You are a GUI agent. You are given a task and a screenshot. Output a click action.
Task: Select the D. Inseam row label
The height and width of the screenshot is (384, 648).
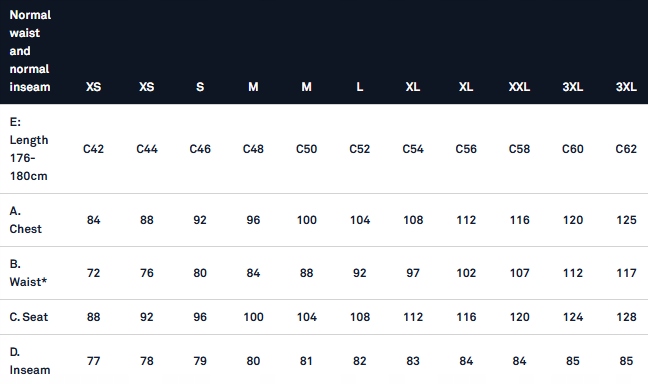[30, 361]
